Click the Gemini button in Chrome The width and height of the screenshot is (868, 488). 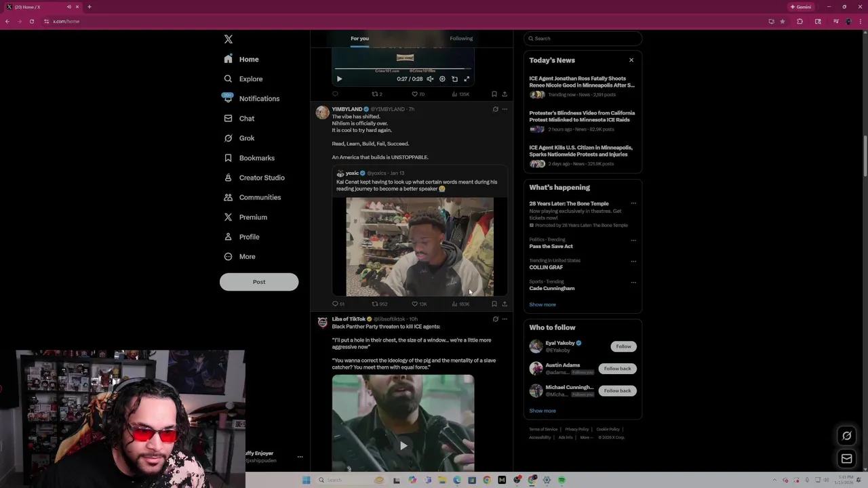coord(800,7)
